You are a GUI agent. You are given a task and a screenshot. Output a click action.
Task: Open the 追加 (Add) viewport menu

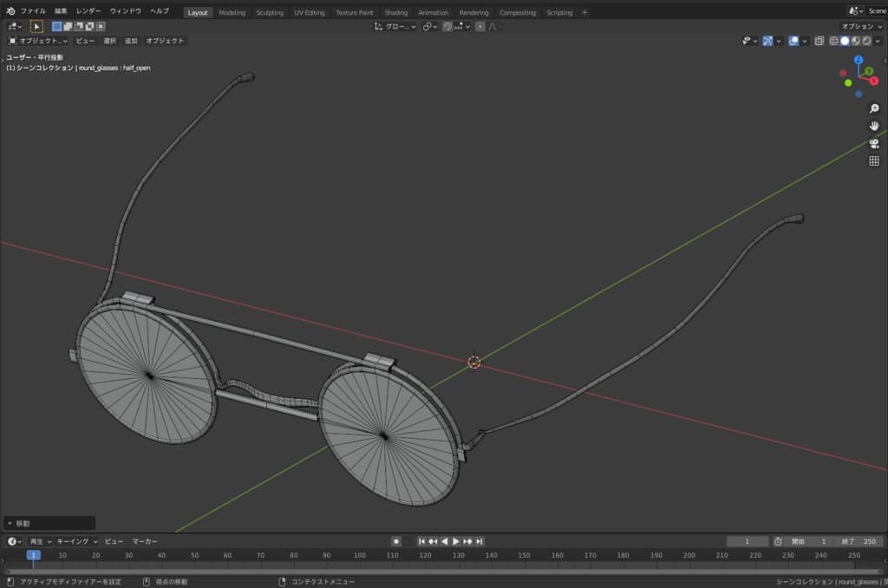pos(131,41)
